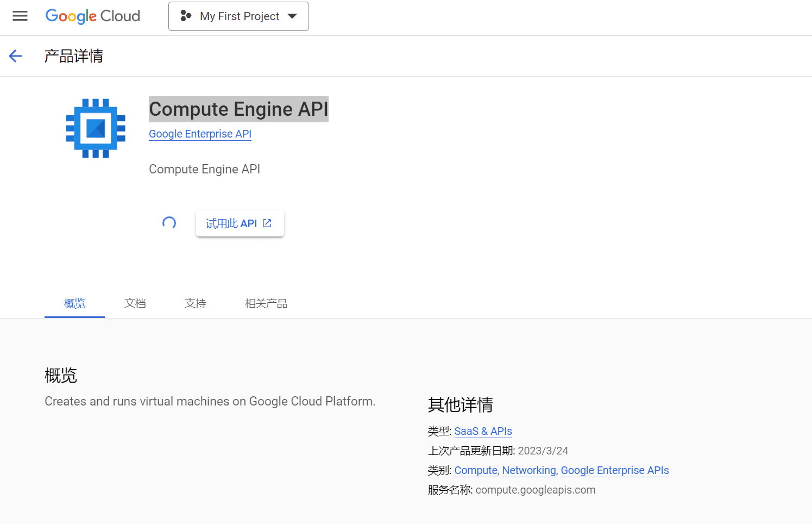Open the 支持 tab
Image resolution: width=812 pixels, height=524 pixels.
coord(195,303)
